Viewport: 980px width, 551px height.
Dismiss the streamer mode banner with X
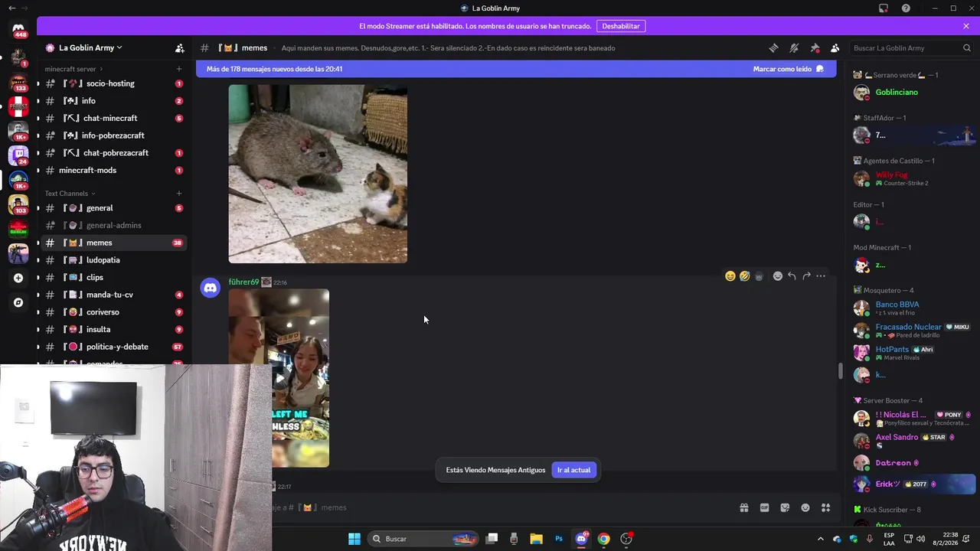[966, 26]
